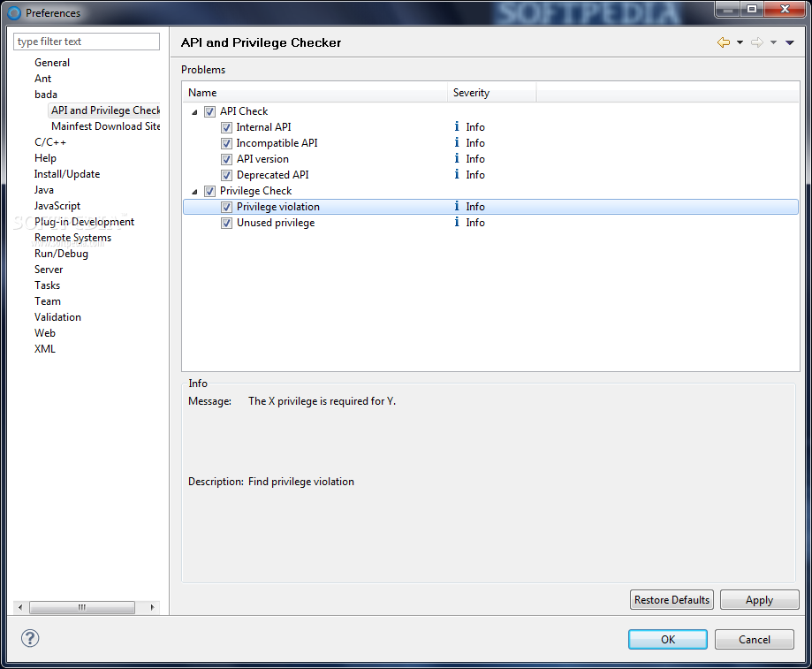
Task: Open the help question mark icon
Action: [x=30, y=638]
